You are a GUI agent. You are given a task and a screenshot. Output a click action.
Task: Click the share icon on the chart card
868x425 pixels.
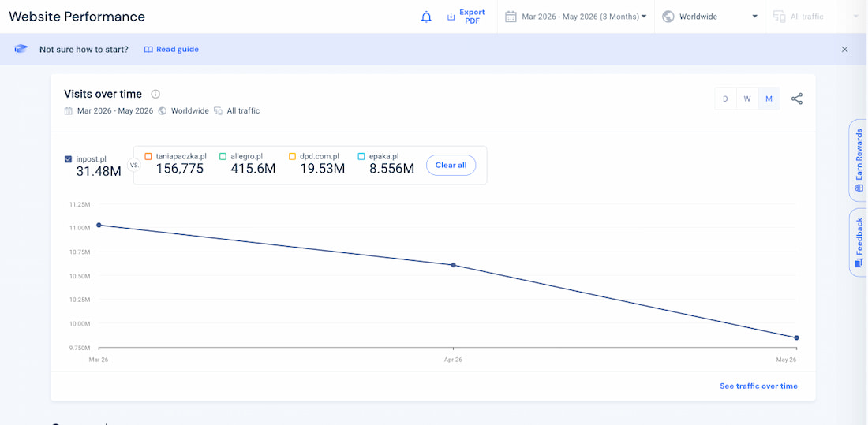(x=797, y=99)
